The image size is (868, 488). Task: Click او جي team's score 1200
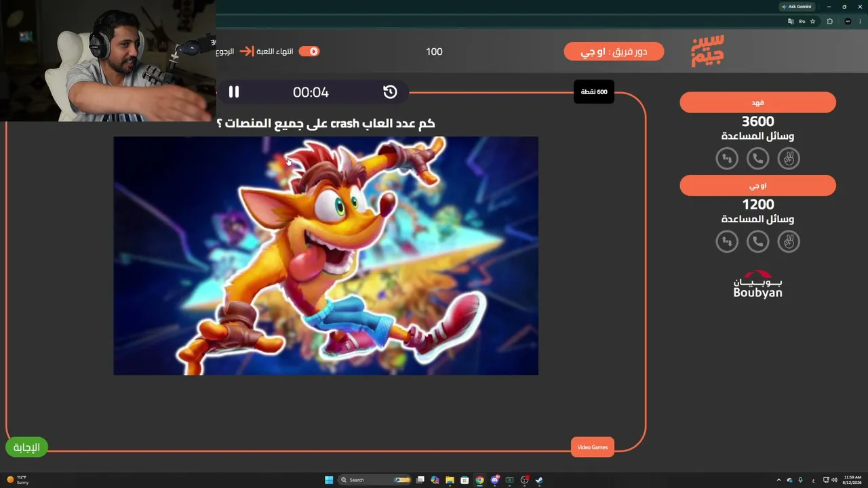click(x=757, y=205)
